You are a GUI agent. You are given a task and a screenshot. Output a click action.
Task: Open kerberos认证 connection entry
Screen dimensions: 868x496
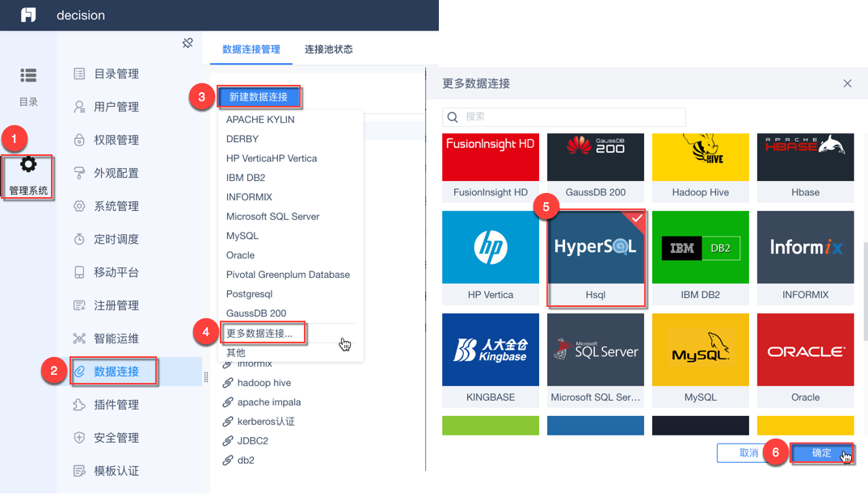tap(266, 422)
